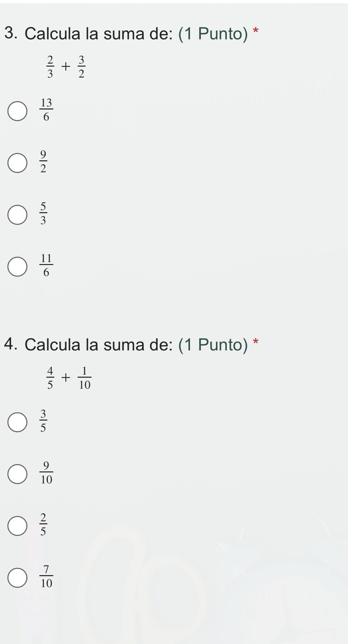Click the 9/10 fraction answer label

click(x=46, y=472)
